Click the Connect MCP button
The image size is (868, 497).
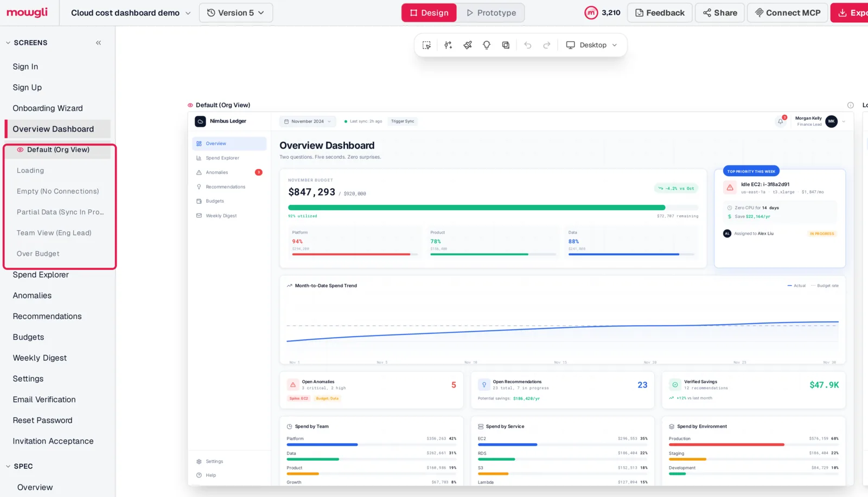point(788,12)
